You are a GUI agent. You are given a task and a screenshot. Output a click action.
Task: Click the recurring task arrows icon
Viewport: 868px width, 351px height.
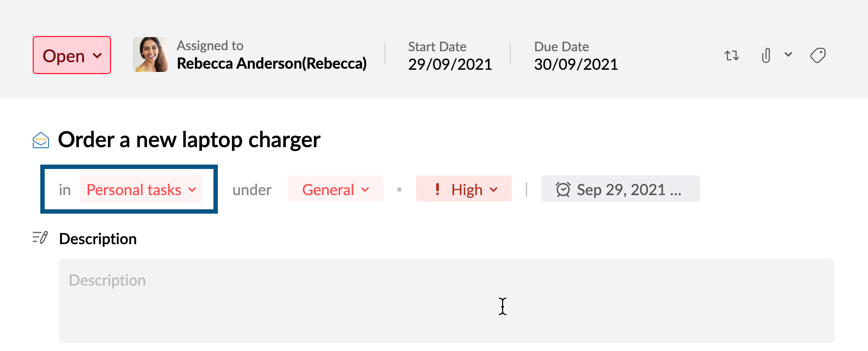(x=731, y=56)
